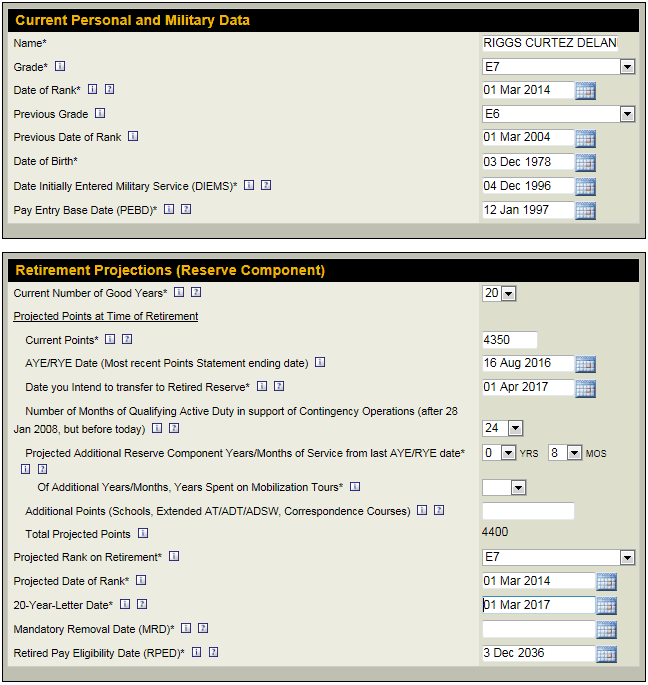Open calendar for Pay Entry Base Date
The image size is (648, 685).
tap(585, 211)
